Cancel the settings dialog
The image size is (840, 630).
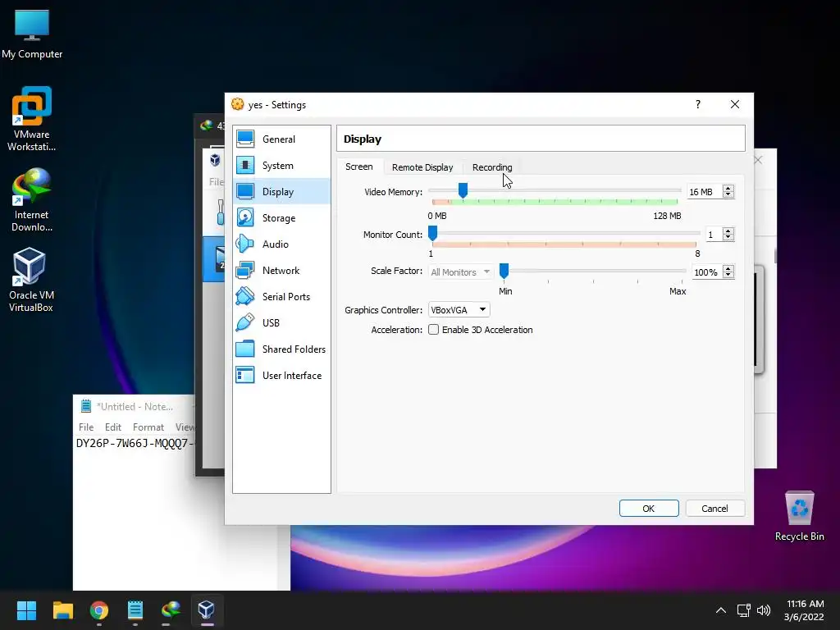click(x=714, y=509)
